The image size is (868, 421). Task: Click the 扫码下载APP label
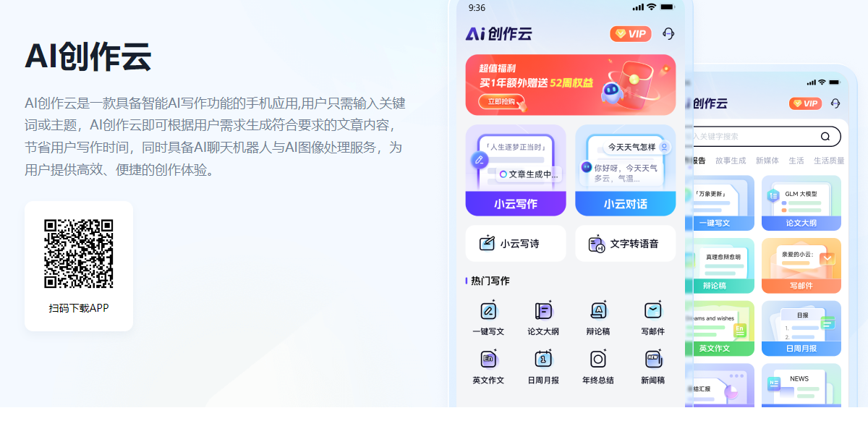pyautogui.click(x=79, y=308)
